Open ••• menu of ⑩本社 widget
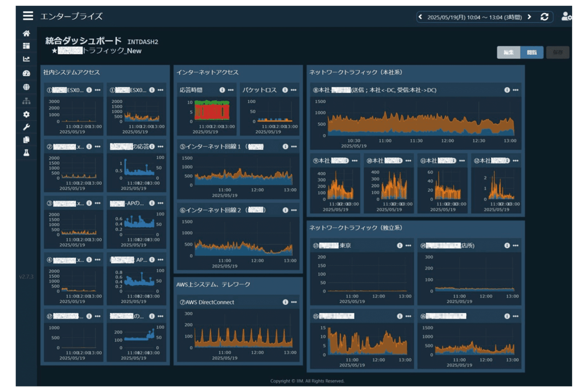Image resolution: width=588 pixels, height=392 pixels. click(x=409, y=161)
